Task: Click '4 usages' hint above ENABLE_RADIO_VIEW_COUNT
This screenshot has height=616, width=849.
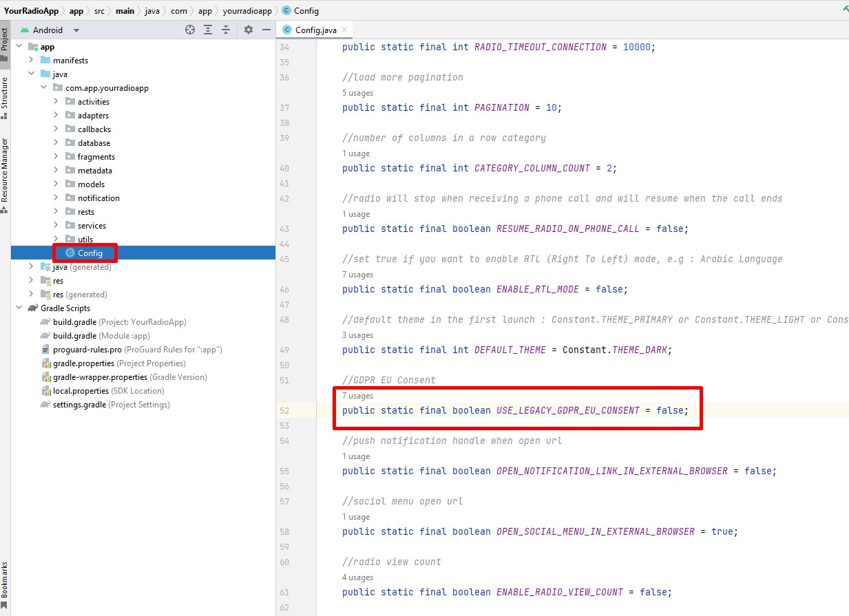Action: [x=357, y=577]
